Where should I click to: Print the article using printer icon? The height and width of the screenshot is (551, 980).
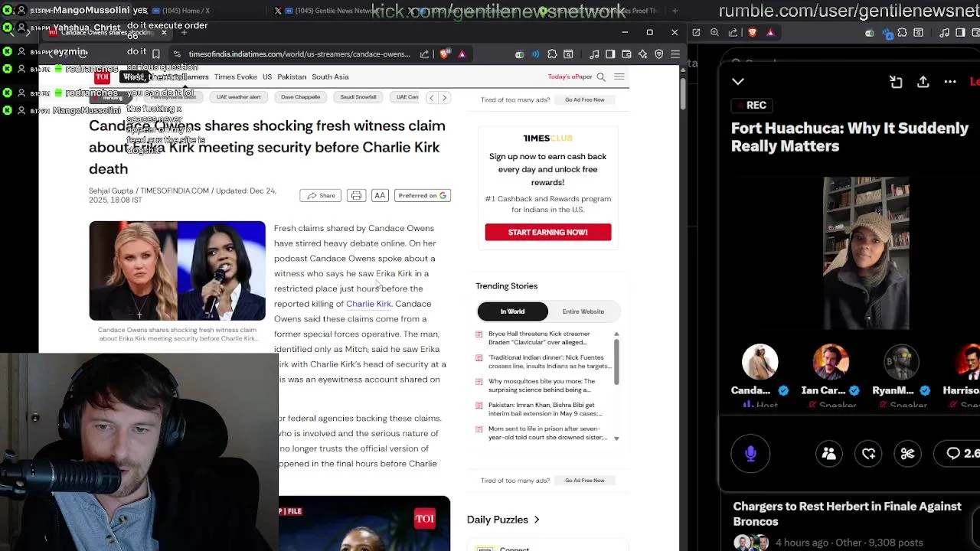356,196
